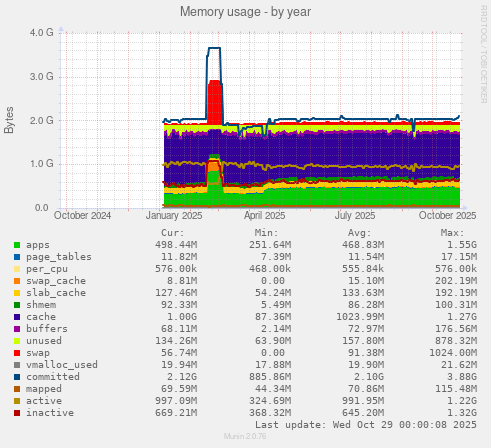
Task: Click apps current value 498.44M
Action: point(176,245)
